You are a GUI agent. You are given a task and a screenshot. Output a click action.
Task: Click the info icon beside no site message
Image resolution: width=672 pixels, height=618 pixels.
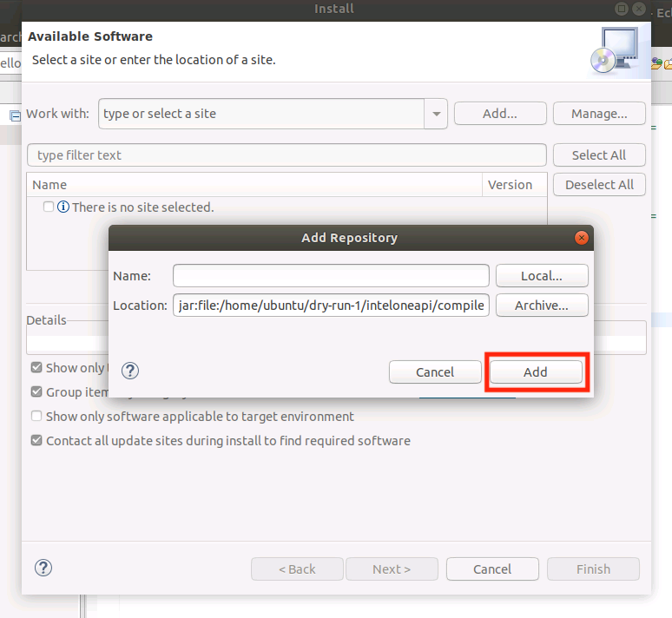pyautogui.click(x=63, y=207)
